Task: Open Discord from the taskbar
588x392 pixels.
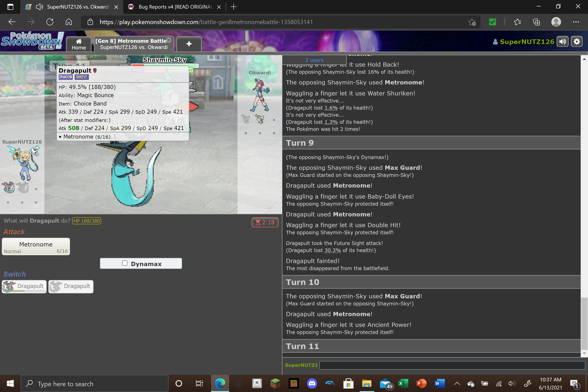Action: point(312,383)
